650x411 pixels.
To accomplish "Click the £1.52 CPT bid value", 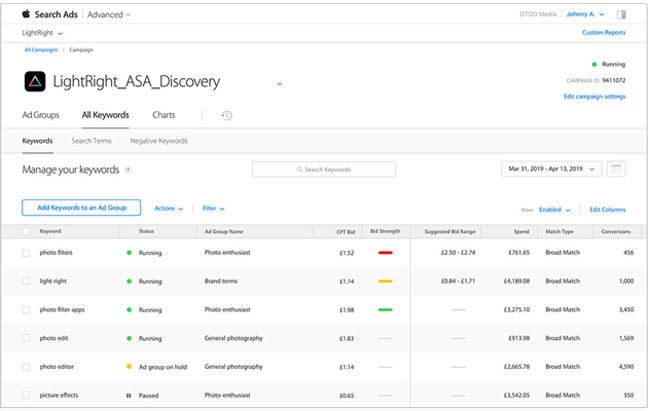I will click(x=347, y=253).
